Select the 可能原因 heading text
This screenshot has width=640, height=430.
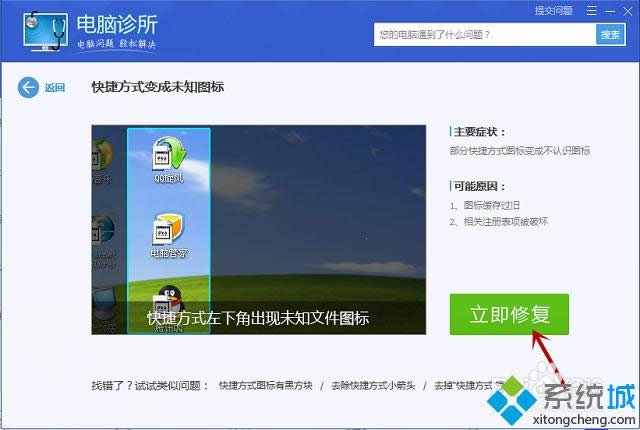(480, 186)
